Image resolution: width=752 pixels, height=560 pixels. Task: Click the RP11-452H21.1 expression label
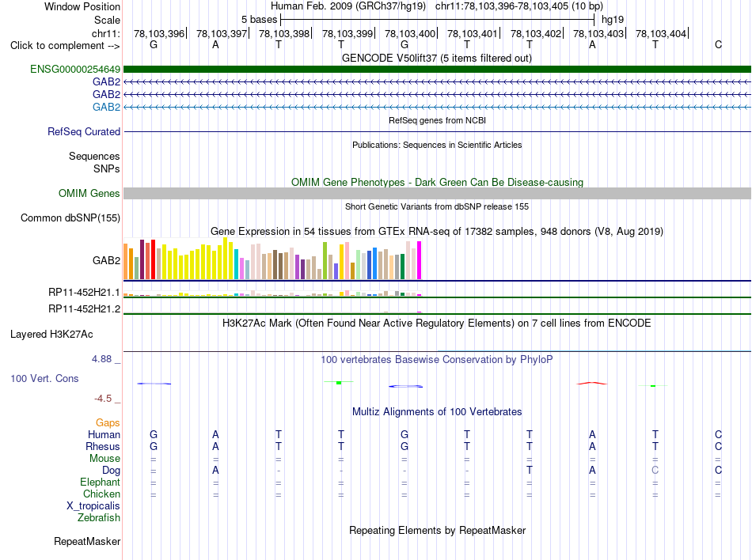click(x=85, y=292)
